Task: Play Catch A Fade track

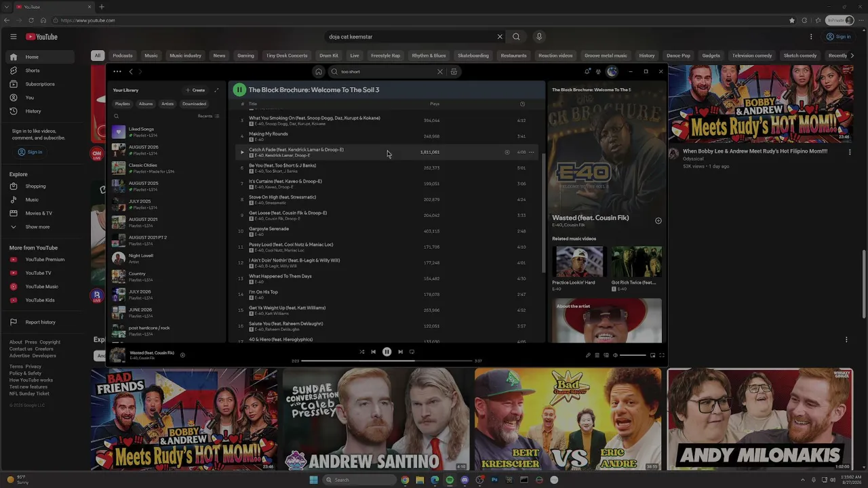Action: (242, 152)
